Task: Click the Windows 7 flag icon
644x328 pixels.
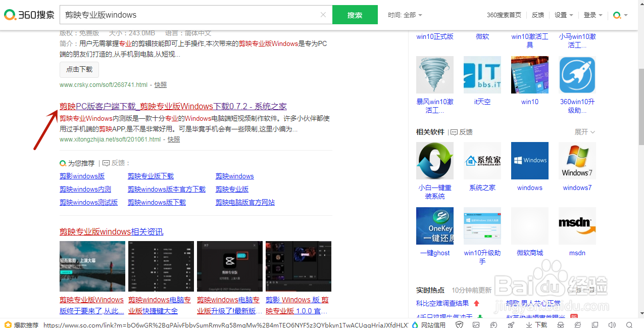Action: 577,161
